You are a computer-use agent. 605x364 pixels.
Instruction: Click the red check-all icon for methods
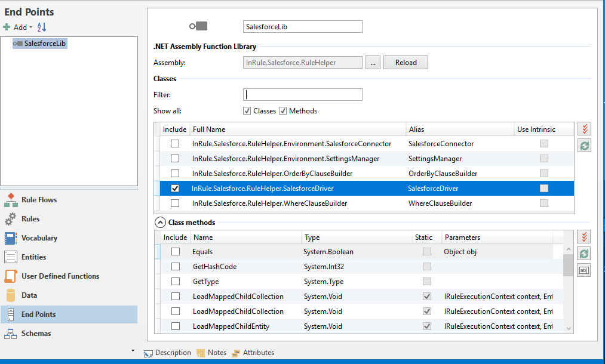[584, 237]
